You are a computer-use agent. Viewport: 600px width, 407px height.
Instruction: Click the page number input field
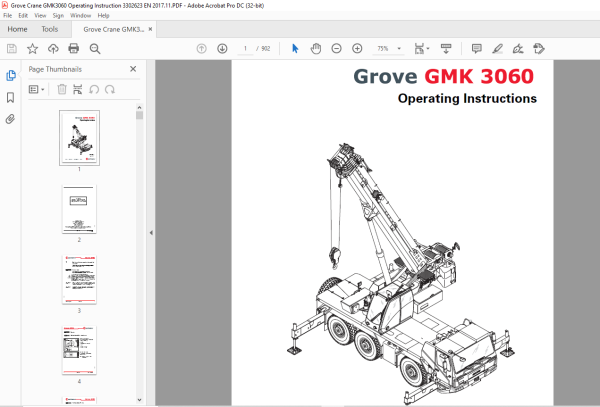245,49
